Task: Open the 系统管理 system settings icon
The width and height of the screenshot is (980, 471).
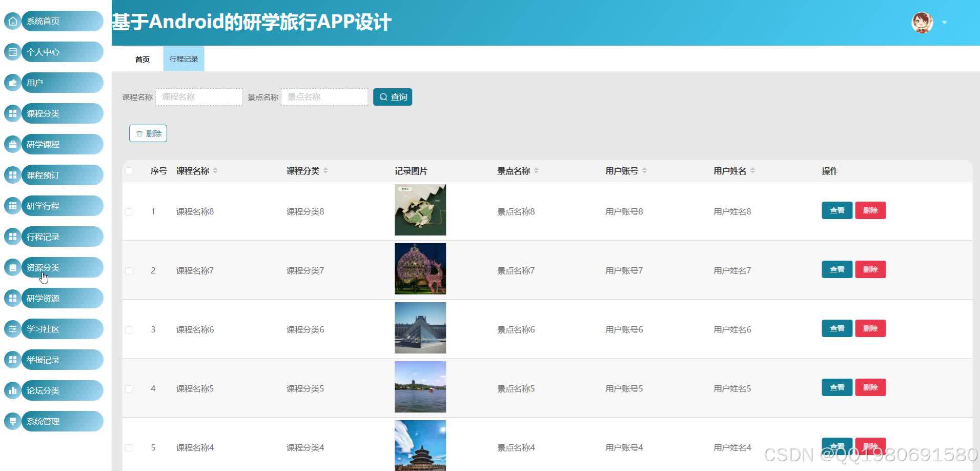Action: 12,421
